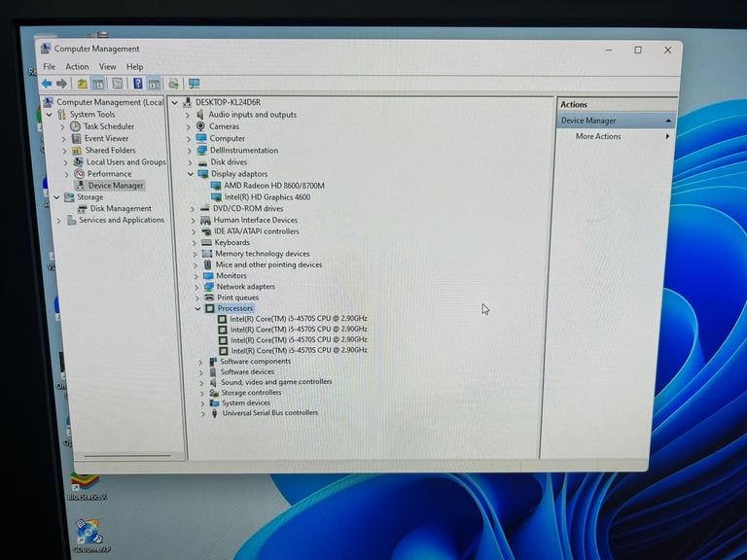
Task: Click the Computer Management title bar icon
Action: [x=46, y=49]
